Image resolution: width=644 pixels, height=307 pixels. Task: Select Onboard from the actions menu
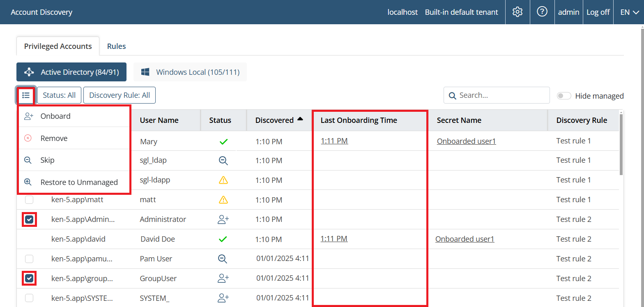[55, 116]
